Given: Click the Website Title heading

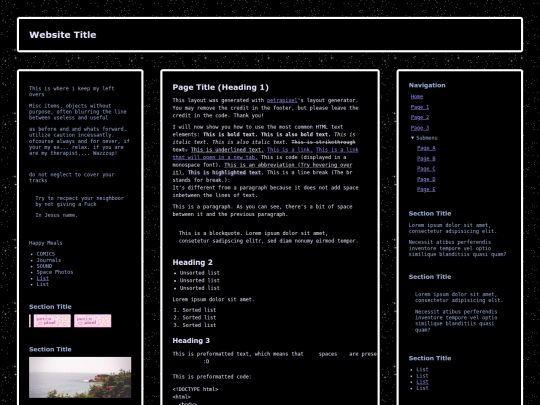Looking at the screenshot, I should point(63,35).
